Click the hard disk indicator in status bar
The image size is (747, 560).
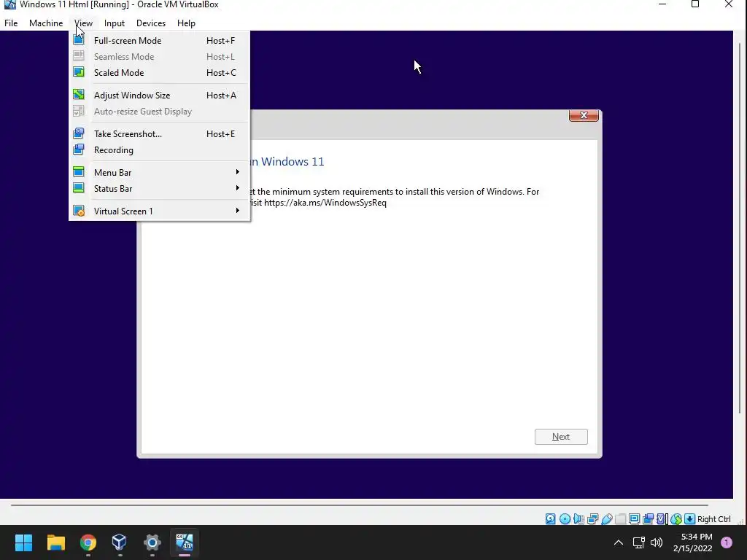[x=551, y=519]
